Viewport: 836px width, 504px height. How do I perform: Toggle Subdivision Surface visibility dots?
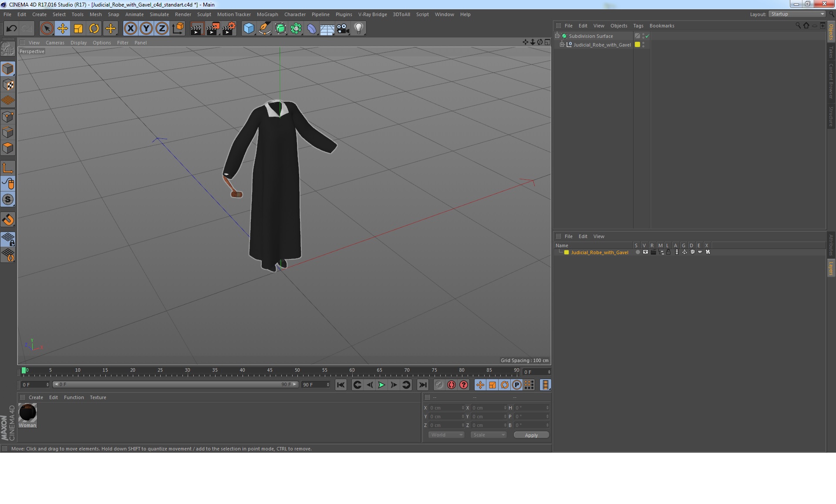click(x=643, y=36)
